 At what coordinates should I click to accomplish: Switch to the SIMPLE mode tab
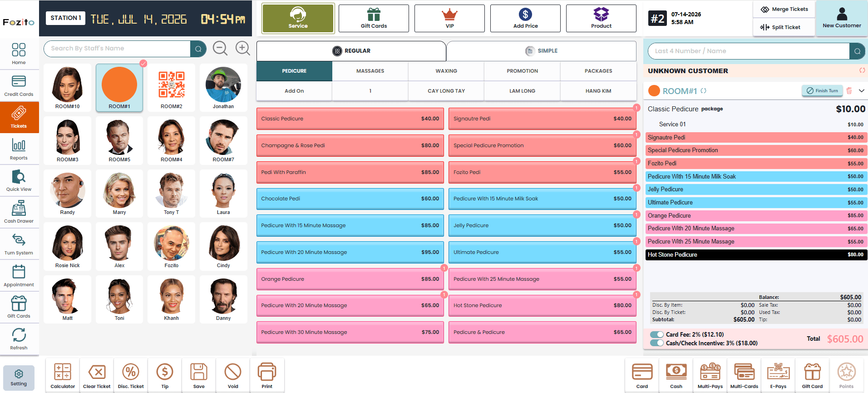542,51
